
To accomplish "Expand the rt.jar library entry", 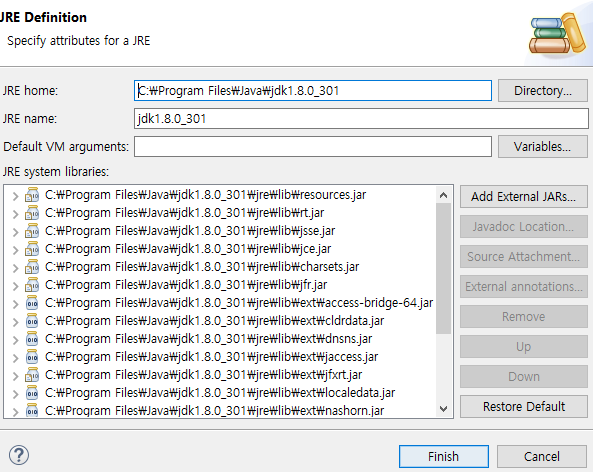I will pos(15,214).
